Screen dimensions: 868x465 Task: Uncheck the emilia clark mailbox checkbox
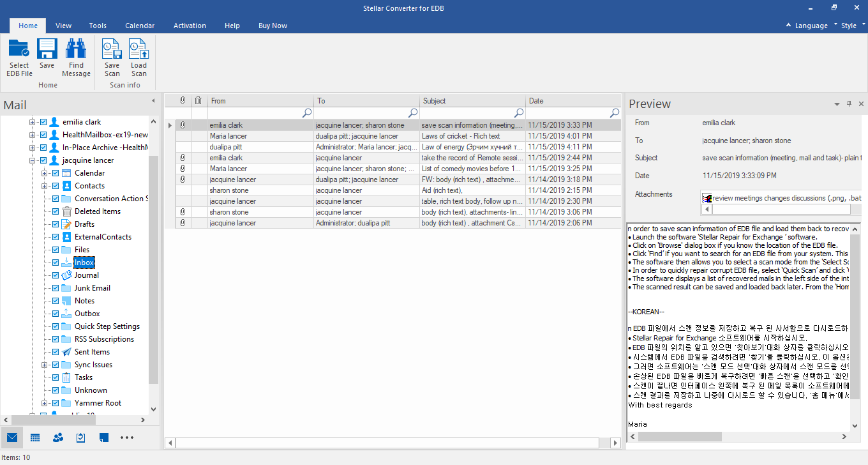tap(43, 122)
